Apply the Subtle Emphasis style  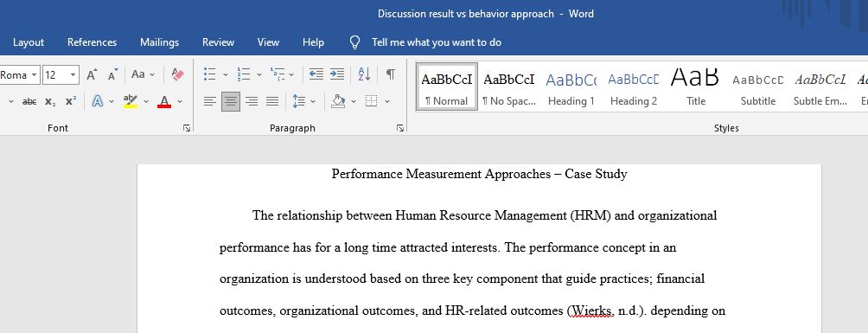820,86
